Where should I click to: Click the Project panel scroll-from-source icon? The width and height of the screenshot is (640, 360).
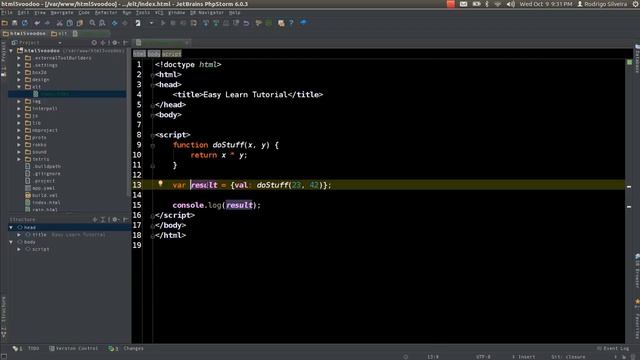click(94, 42)
